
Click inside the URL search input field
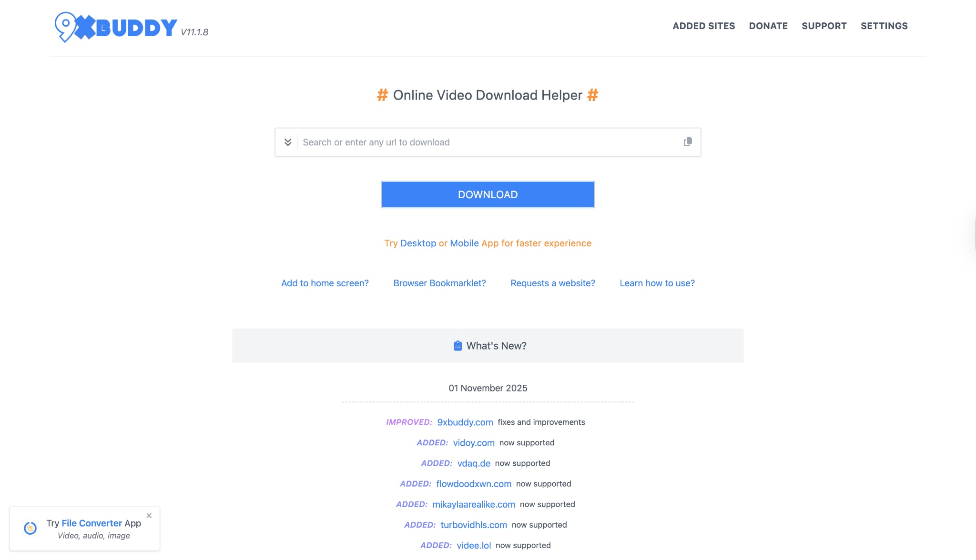point(477,142)
